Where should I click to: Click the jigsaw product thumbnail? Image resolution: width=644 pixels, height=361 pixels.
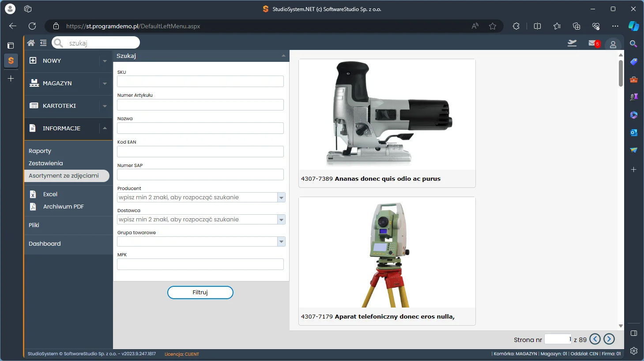click(x=387, y=114)
